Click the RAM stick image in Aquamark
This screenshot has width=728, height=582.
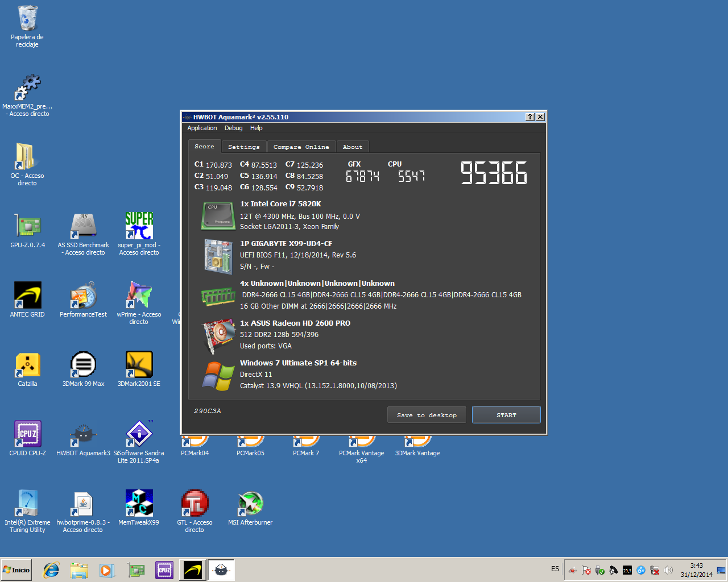[x=218, y=296]
